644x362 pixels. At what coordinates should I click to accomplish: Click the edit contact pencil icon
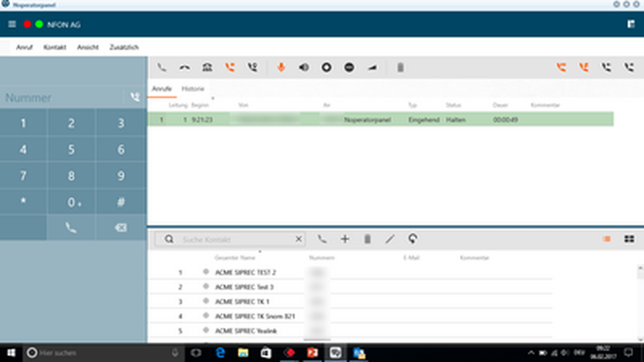click(x=390, y=239)
